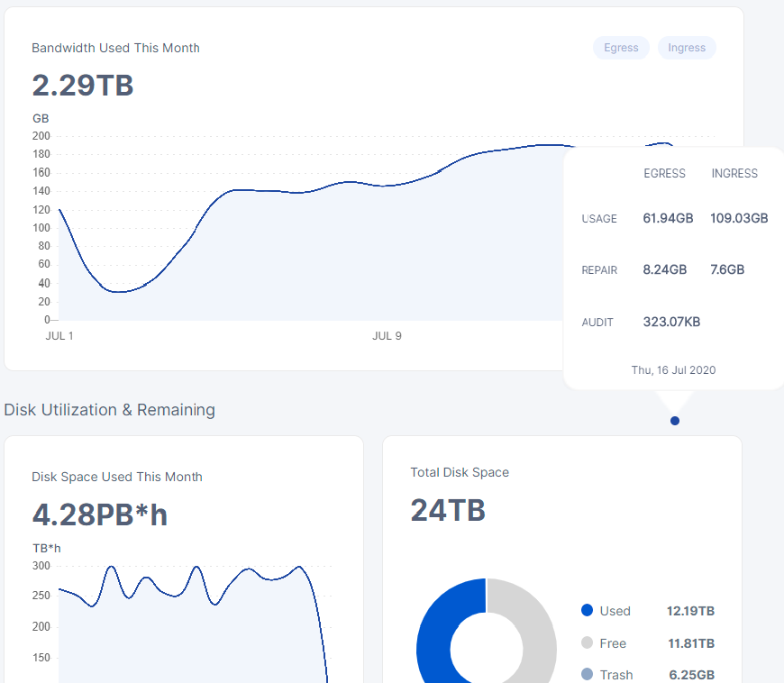Click the Bandwidth Used This Month title
Viewport: 784px width, 683px height.
115,48
